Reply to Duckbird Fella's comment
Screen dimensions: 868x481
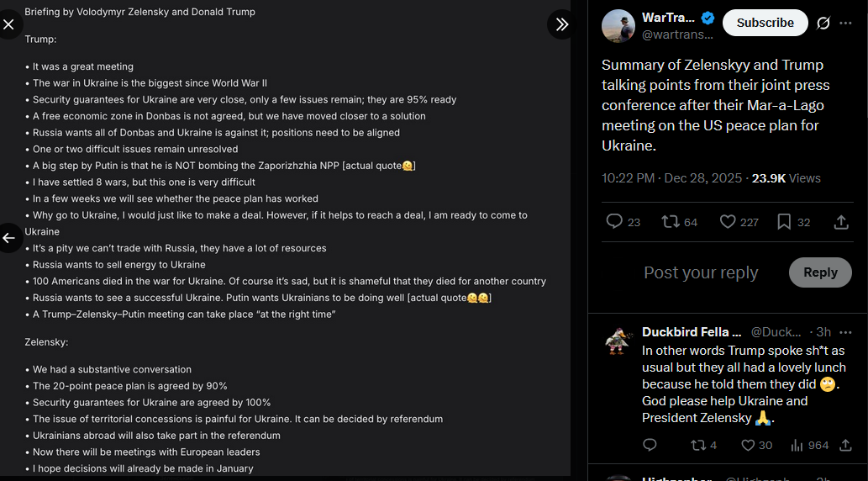[x=650, y=445]
